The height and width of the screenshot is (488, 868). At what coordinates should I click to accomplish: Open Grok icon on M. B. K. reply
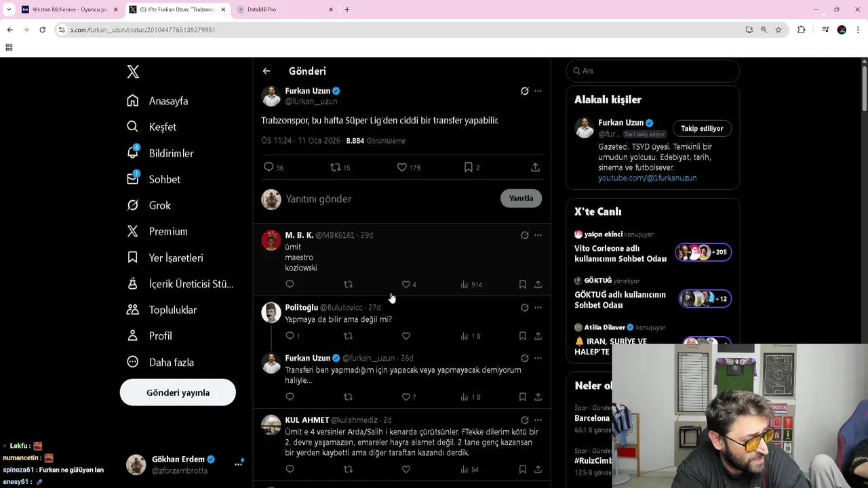(x=525, y=235)
